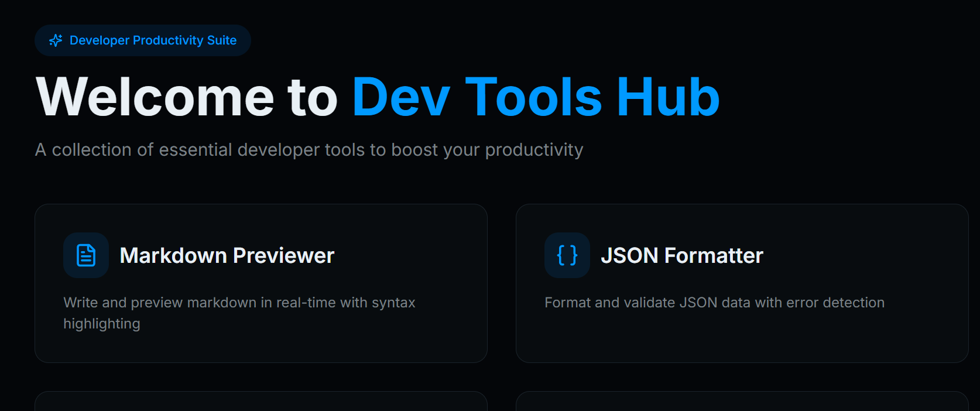Click the word "productivity" in the subtitle
The height and width of the screenshot is (411, 980).
click(x=534, y=150)
